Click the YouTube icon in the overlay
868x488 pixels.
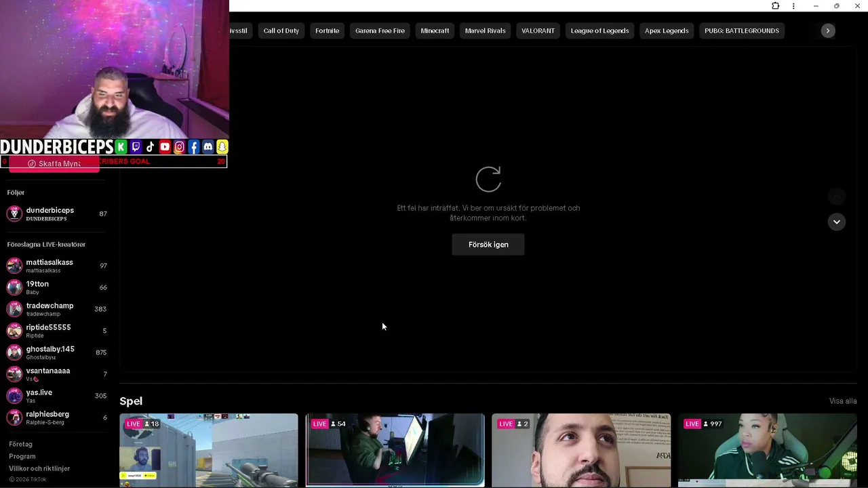click(x=165, y=147)
